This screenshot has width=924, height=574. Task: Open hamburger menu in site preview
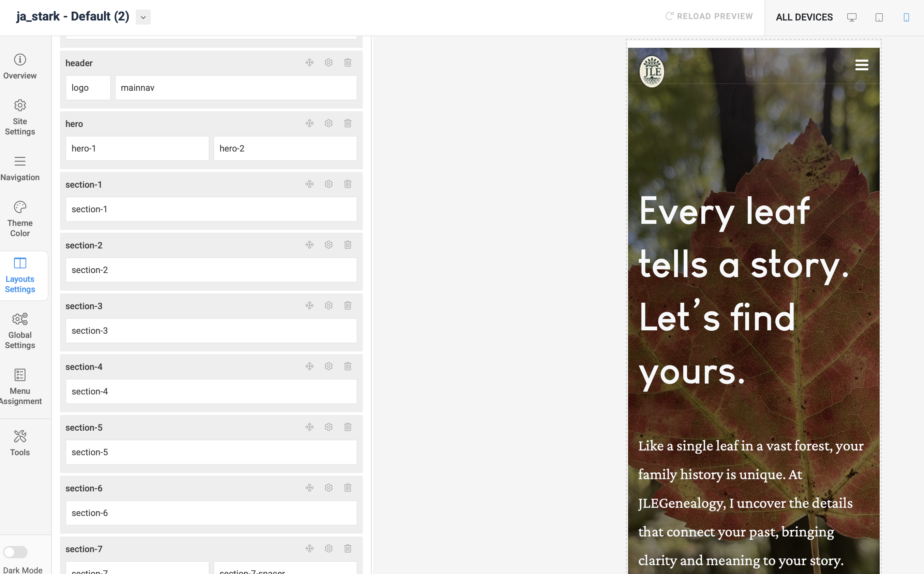pos(861,65)
